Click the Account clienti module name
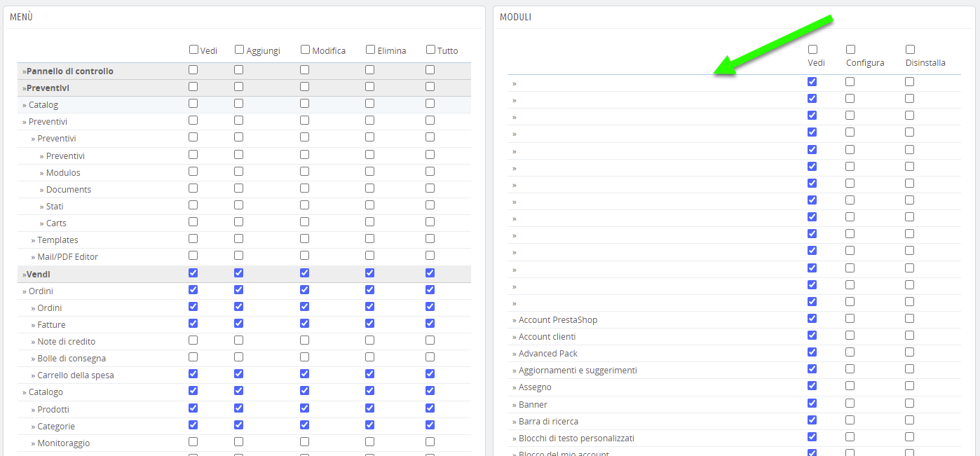The width and height of the screenshot is (980, 456). pos(547,337)
